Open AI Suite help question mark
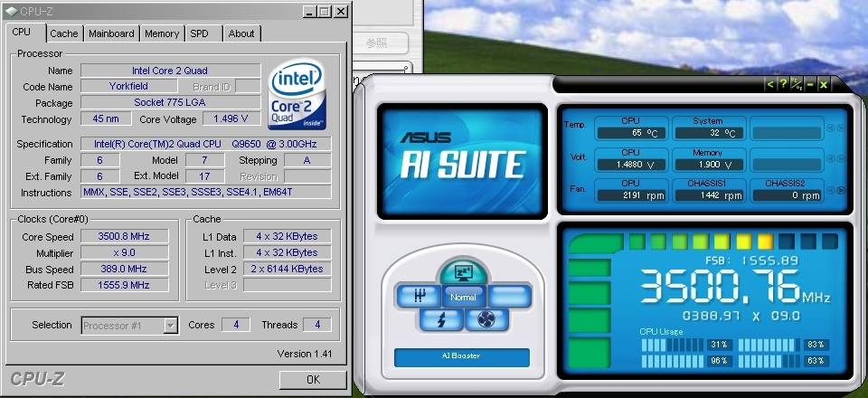This screenshot has width=868, height=398. coord(783,85)
